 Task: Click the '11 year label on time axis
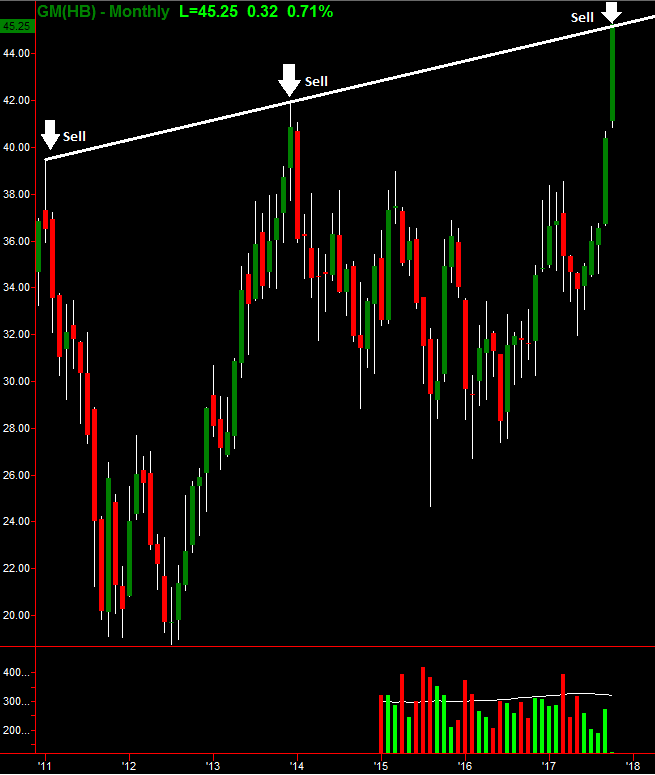[x=45, y=766]
